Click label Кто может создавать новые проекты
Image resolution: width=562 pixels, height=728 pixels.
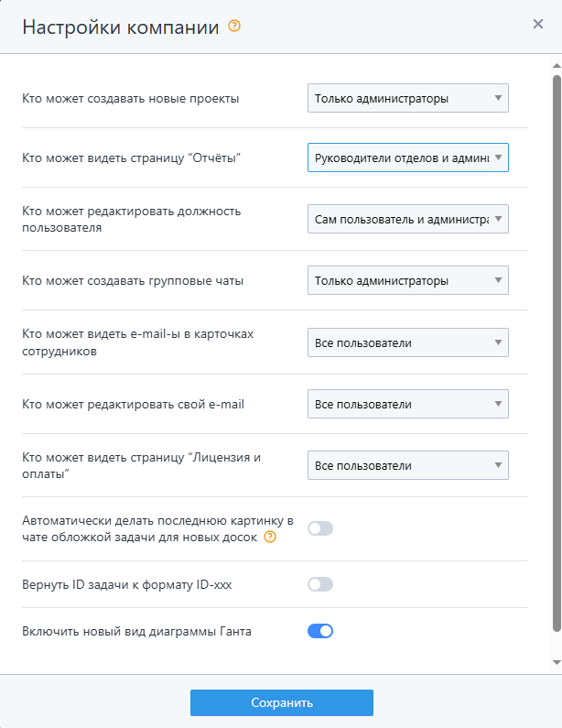131,98
